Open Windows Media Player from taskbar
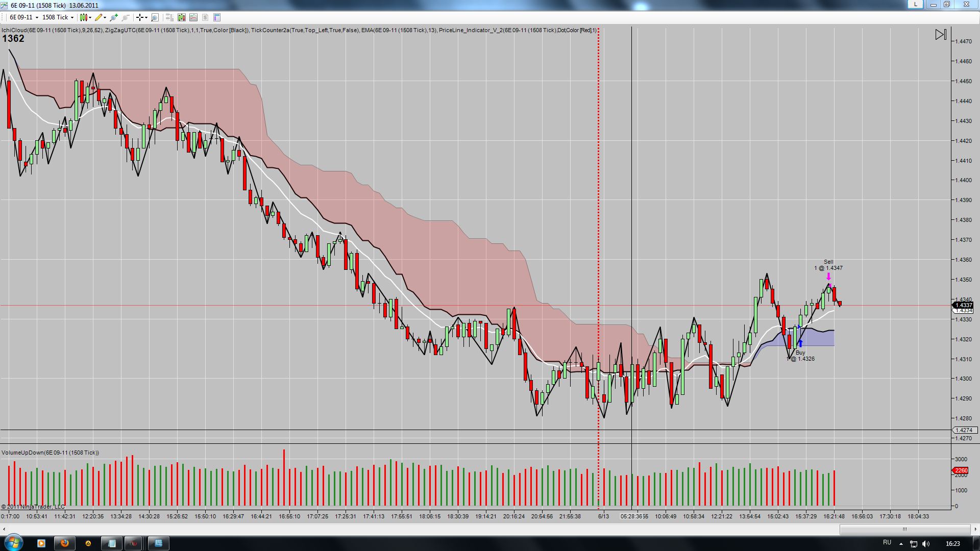980x551 pixels. tap(41, 543)
